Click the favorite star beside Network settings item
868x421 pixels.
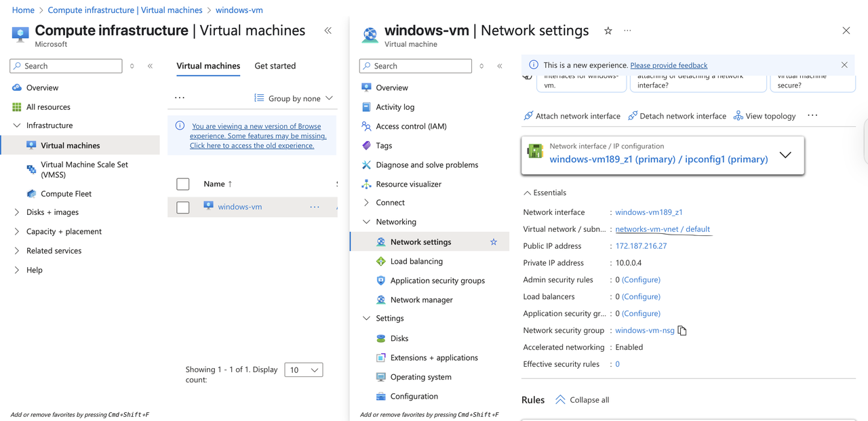[x=494, y=242]
